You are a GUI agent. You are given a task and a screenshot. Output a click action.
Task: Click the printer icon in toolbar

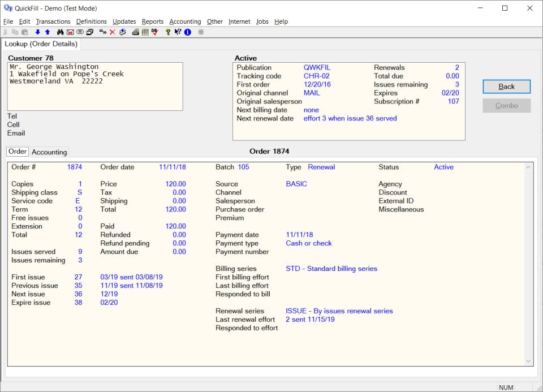tap(136, 32)
